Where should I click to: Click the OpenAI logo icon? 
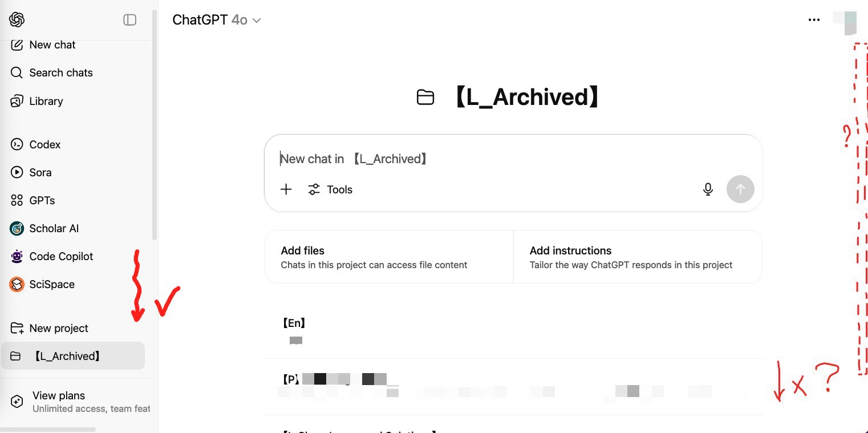17,19
